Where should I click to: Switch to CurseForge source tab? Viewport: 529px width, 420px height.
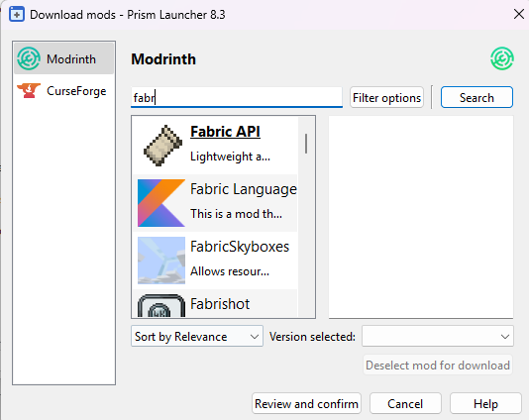[63, 90]
